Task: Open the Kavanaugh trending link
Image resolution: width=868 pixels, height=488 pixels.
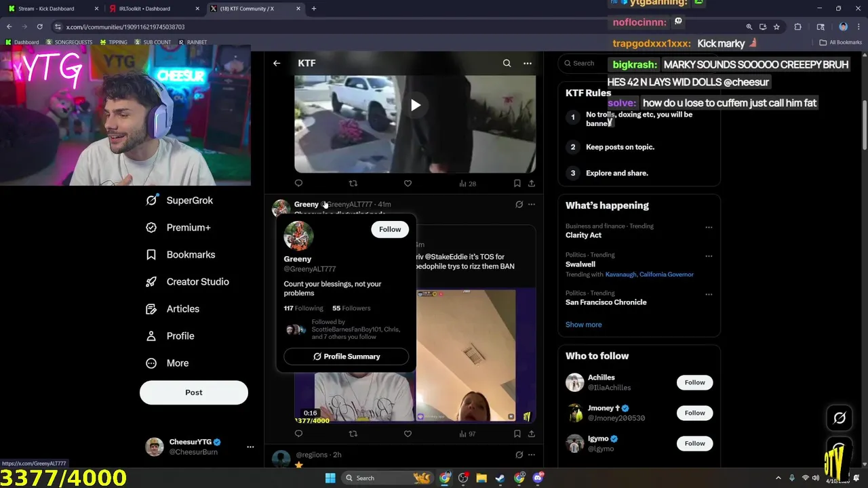Action: click(620, 274)
